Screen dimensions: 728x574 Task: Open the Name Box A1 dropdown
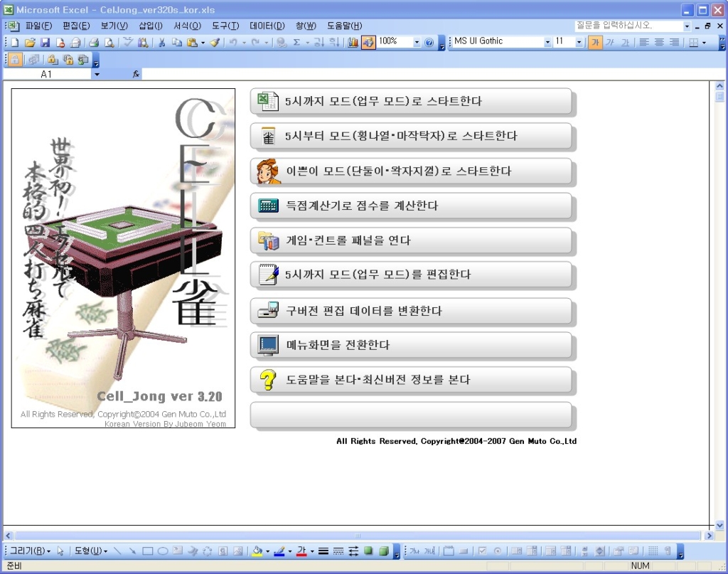pos(97,74)
